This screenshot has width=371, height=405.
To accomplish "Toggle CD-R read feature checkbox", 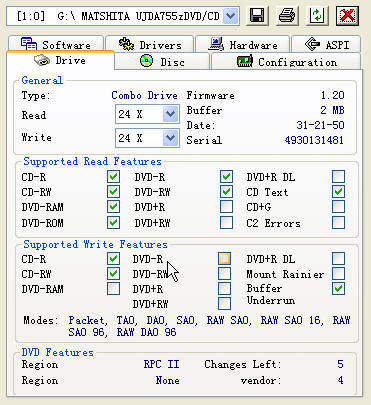I will pyautogui.click(x=113, y=177).
